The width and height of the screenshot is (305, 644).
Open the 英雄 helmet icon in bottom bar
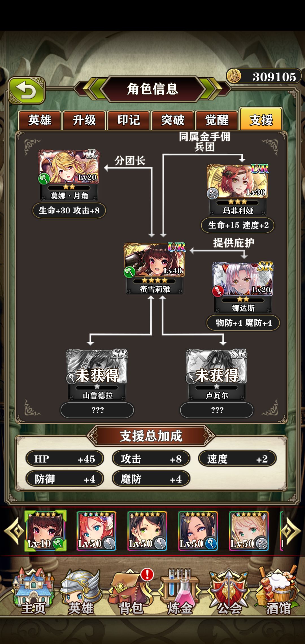pyautogui.click(x=81, y=592)
